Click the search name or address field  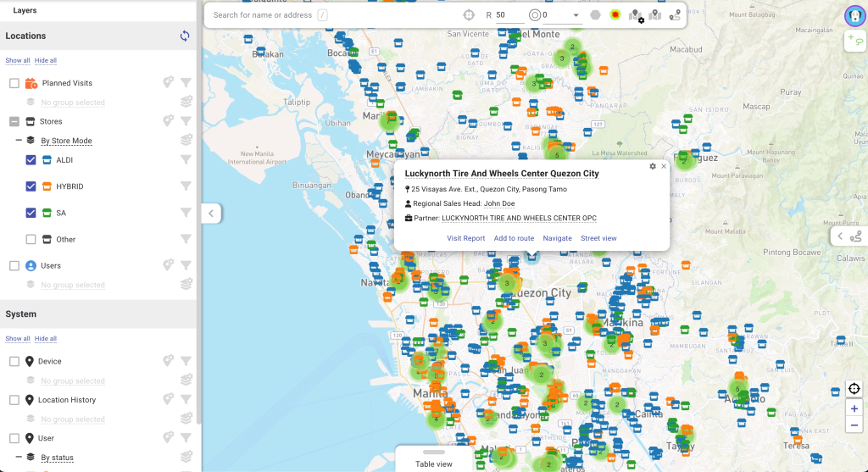[x=263, y=15]
